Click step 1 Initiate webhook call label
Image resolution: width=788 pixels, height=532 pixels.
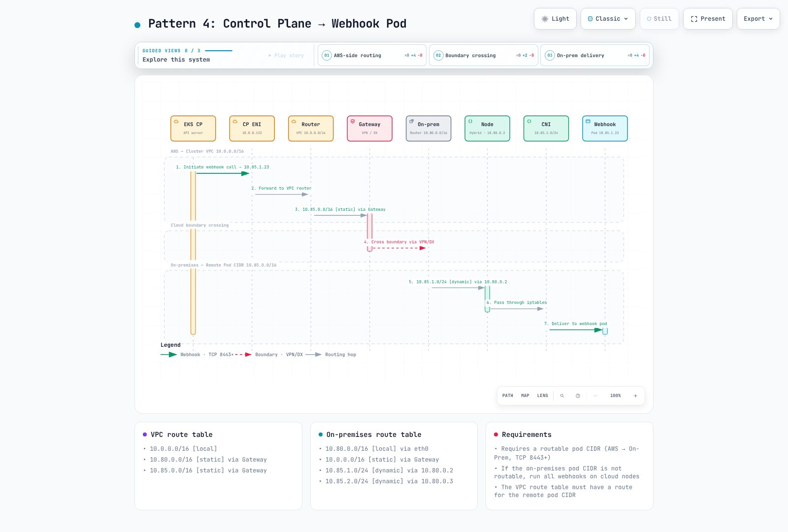point(223,167)
